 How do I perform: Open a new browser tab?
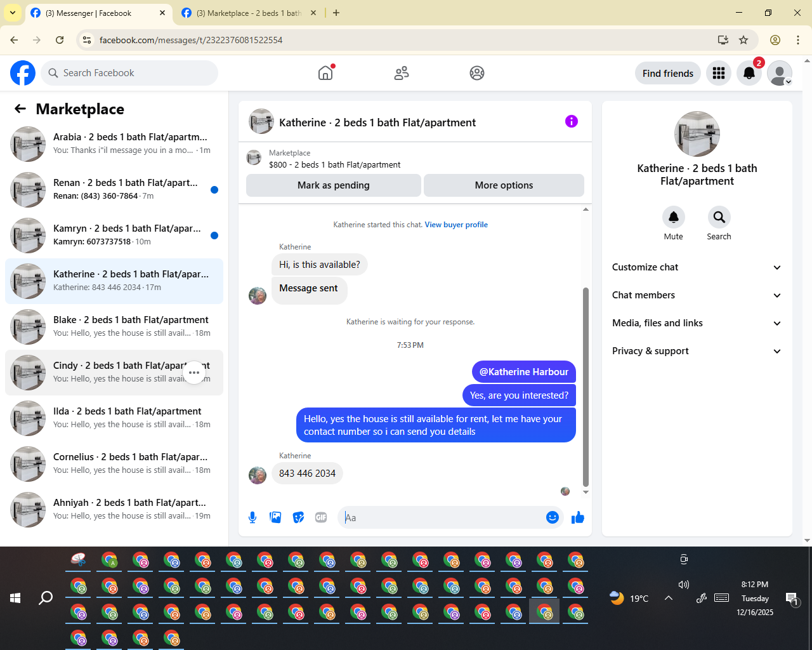tap(336, 13)
